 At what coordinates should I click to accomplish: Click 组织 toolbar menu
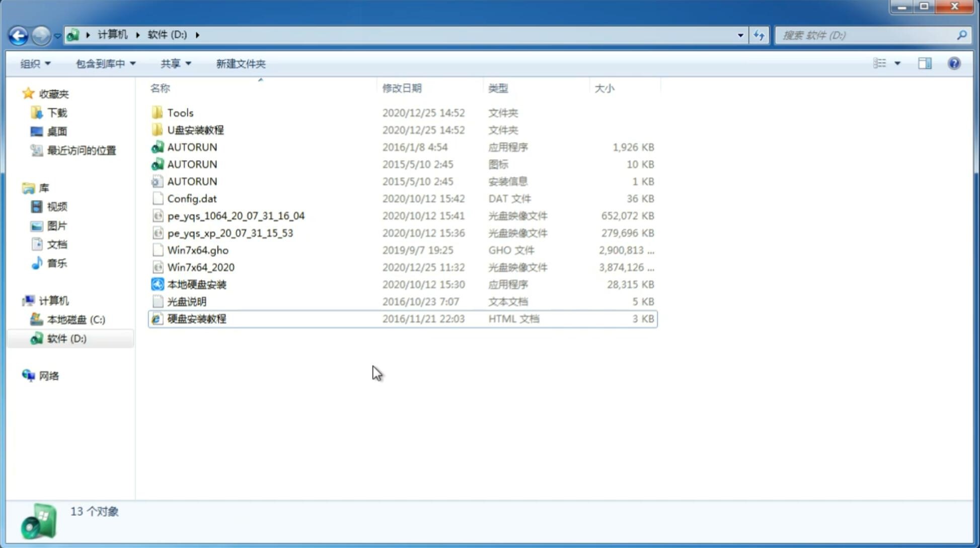click(x=35, y=62)
